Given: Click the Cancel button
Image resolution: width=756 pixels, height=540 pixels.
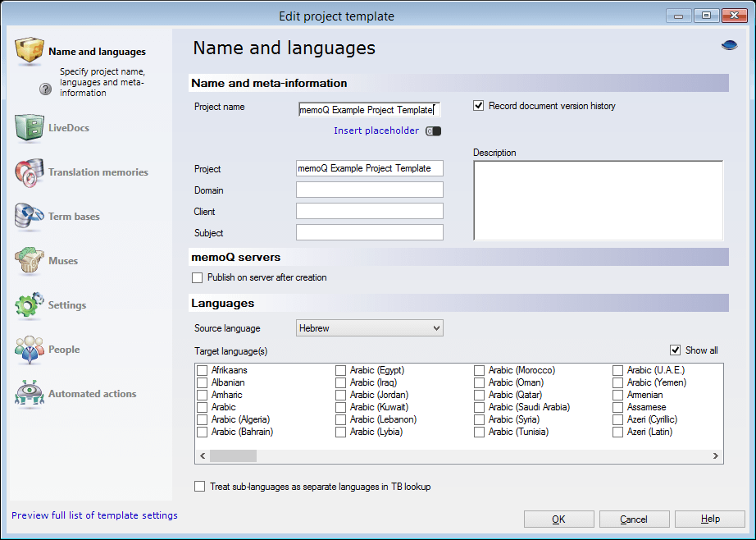Looking at the screenshot, I should coord(634,519).
